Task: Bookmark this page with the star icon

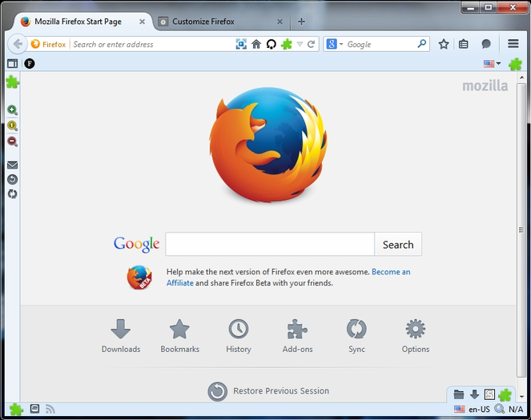Action: (x=444, y=44)
